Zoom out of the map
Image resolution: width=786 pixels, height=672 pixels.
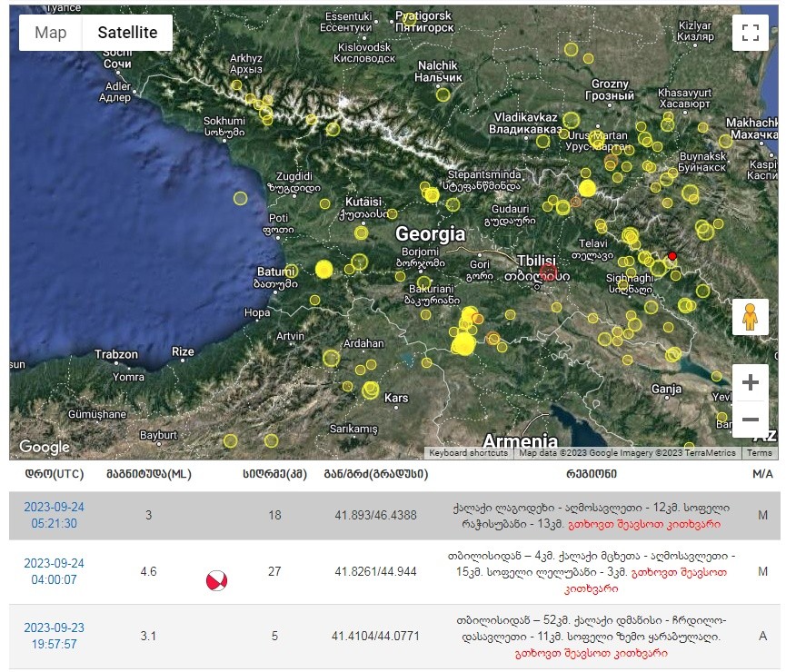point(750,420)
